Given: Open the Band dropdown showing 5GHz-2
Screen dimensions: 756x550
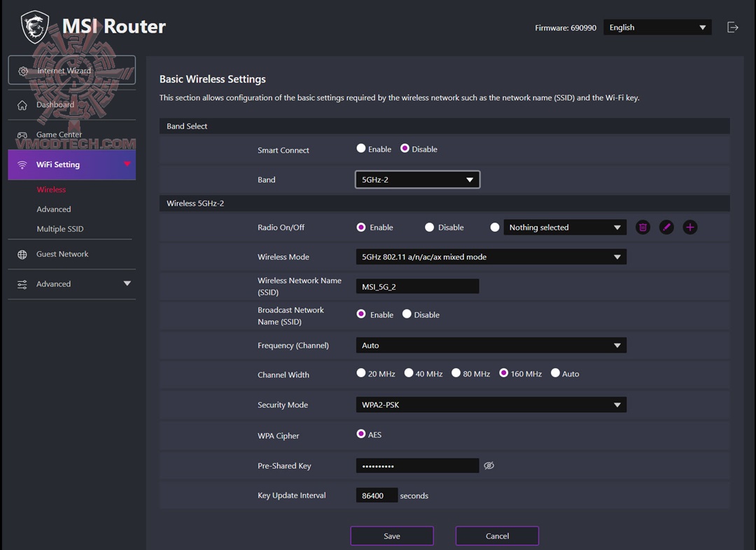Looking at the screenshot, I should click(417, 180).
